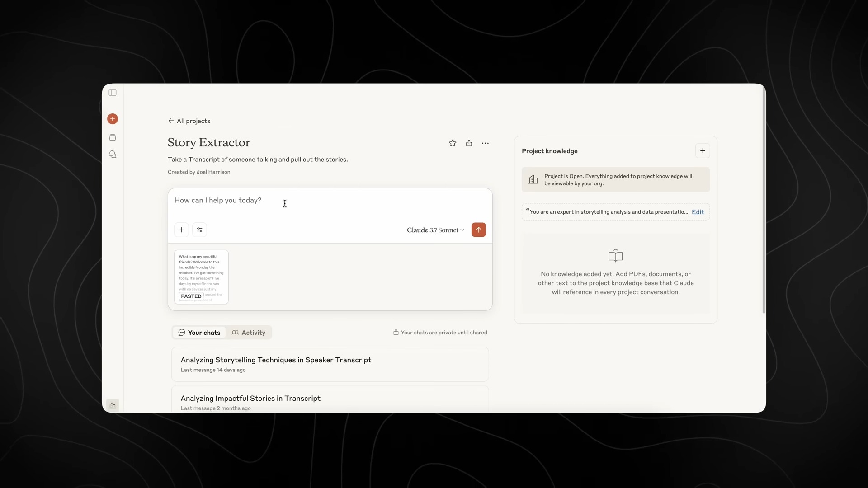Share the project via share icon
The width and height of the screenshot is (868, 488).
(x=469, y=143)
